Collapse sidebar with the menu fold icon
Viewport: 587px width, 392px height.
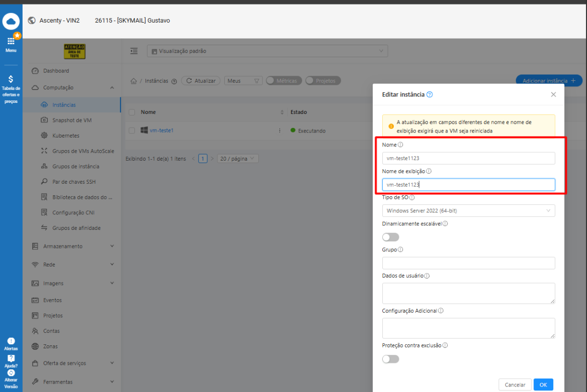[134, 51]
